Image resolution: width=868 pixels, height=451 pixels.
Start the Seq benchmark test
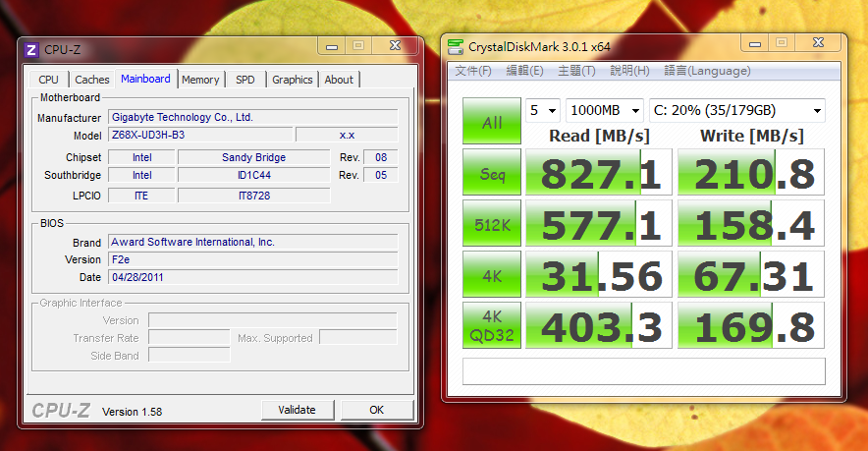pyautogui.click(x=492, y=172)
